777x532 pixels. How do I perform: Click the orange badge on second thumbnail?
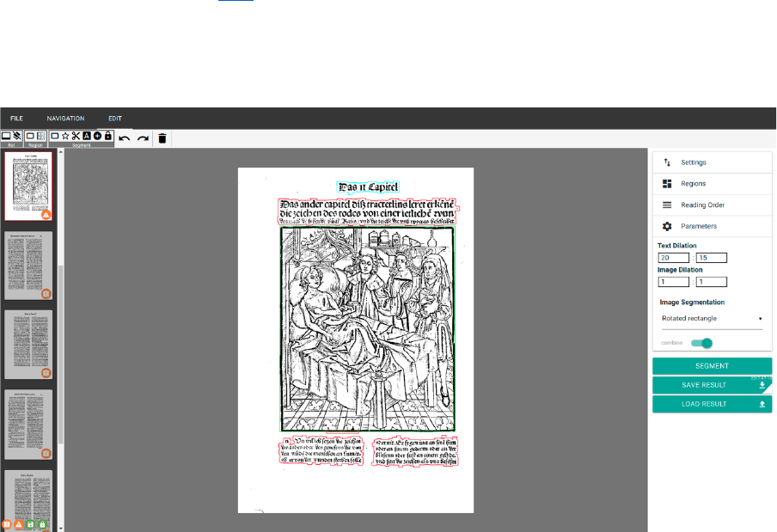pyautogui.click(x=46, y=294)
